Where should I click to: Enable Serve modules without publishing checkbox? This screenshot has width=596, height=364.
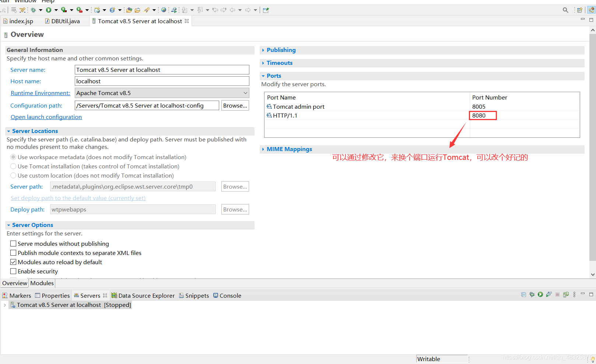(x=13, y=244)
